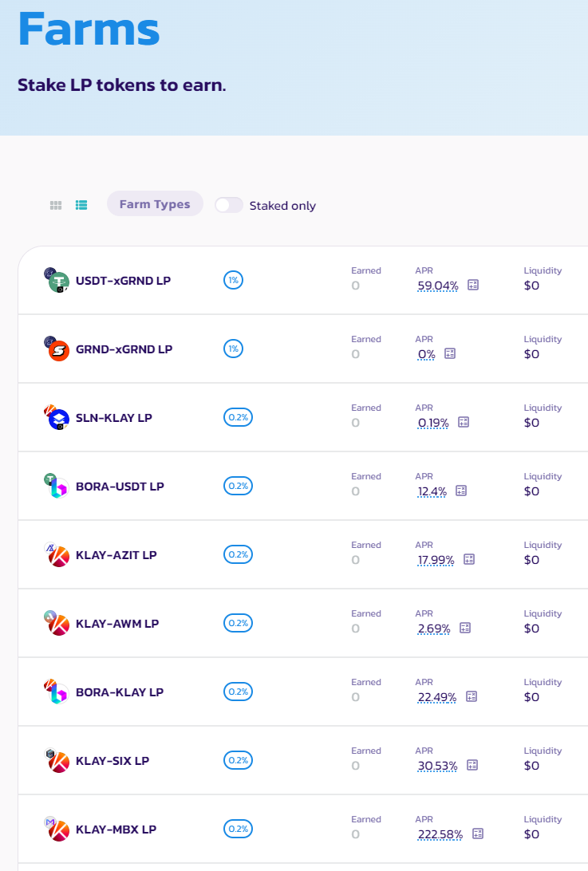Viewport: 588px width, 871px height.
Task: Click the 1% fee badge on GRND-xGRND
Action: click(x=233, y=349)
